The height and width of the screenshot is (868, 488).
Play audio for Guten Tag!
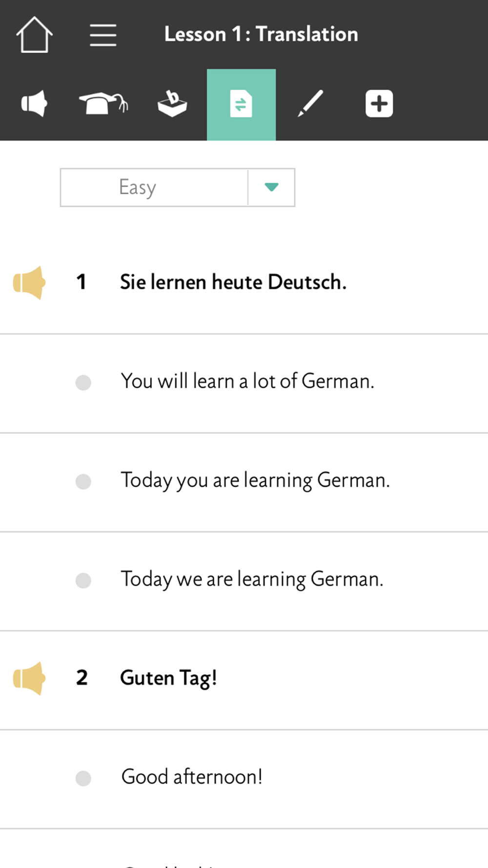point(29,679)
